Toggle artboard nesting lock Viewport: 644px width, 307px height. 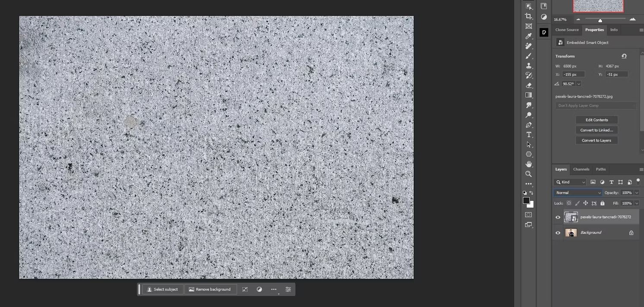pyautogui.click(x=594, y=203)
